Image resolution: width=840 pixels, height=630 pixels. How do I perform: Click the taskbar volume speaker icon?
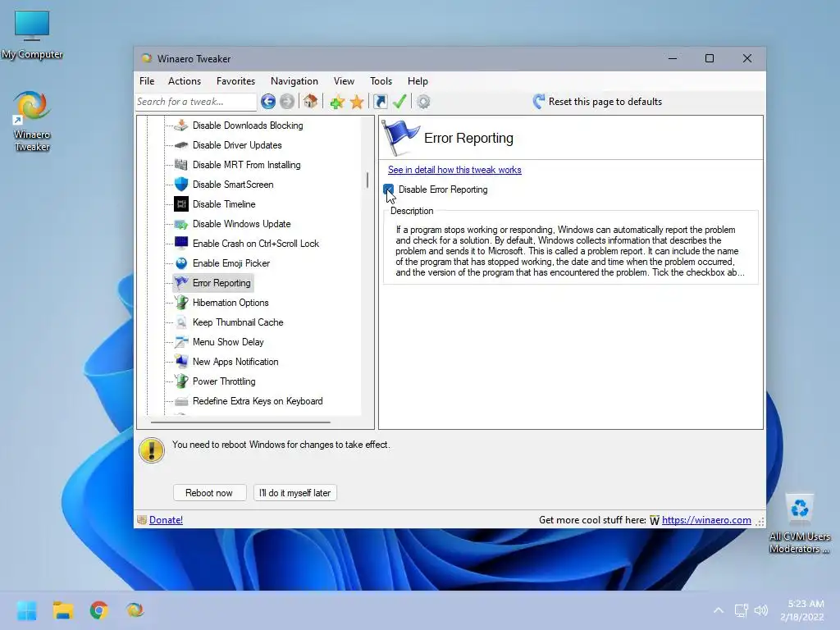pyautogui.click(x=760, y=610)
